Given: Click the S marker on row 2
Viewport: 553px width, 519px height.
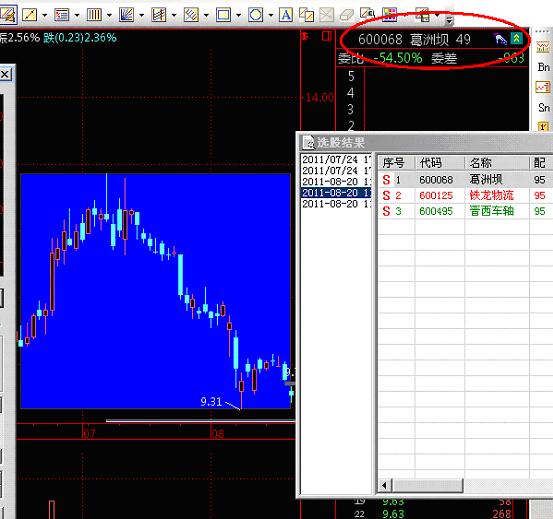Looking at the screenshot, I should click(x=386, y=196).
